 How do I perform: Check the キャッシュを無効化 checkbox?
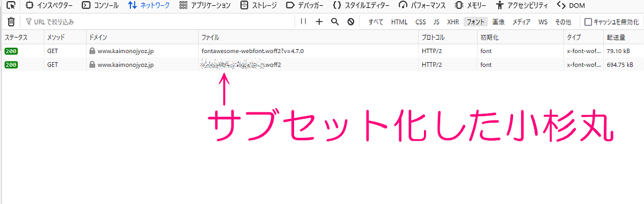pos(588,22)
